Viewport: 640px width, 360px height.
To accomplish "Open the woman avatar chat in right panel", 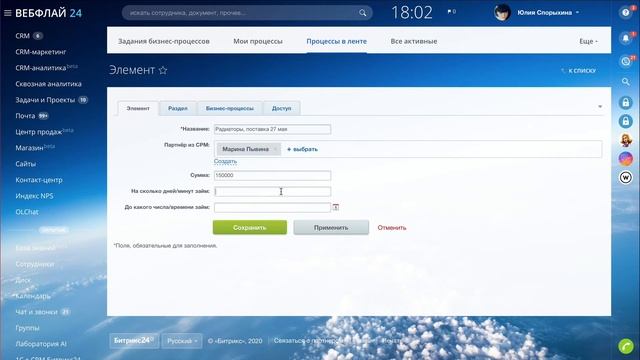I will tap(625, 140).
